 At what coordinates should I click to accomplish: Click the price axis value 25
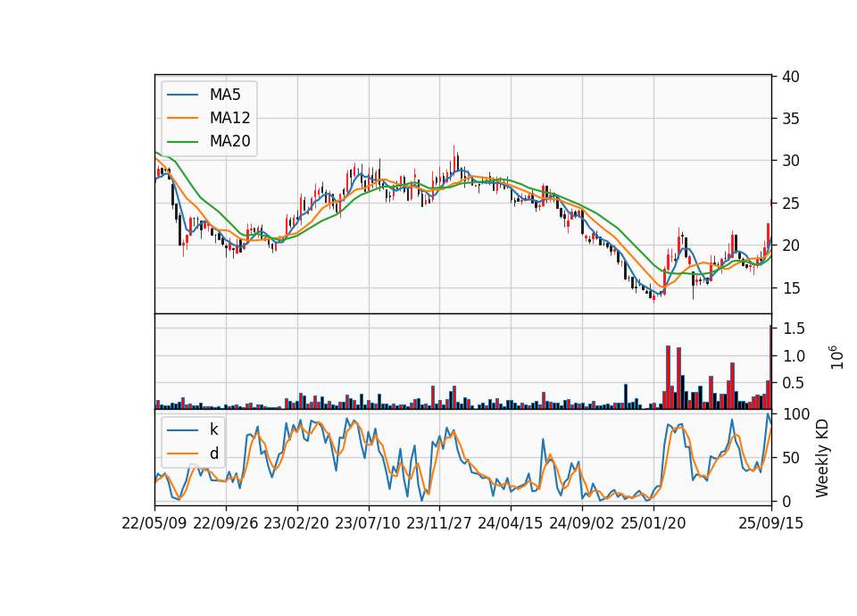(x=790, y=204)
